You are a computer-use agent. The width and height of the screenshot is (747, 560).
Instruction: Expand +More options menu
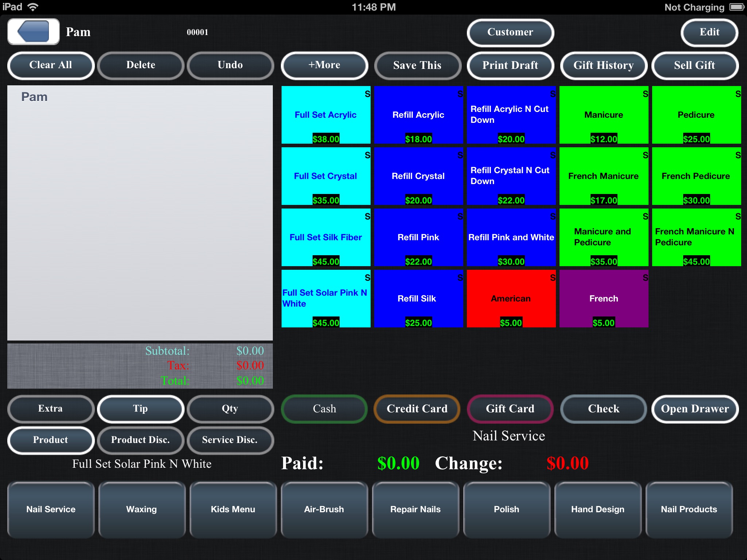[324, 64]
